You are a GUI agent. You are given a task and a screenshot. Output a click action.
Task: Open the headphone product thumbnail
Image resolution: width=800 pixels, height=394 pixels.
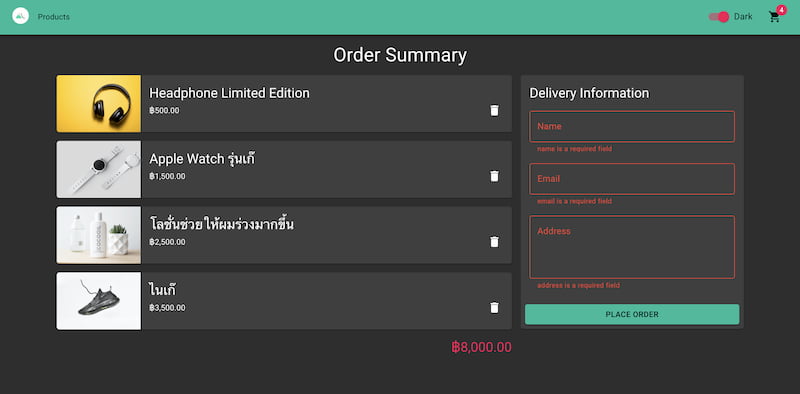point(99,104)
